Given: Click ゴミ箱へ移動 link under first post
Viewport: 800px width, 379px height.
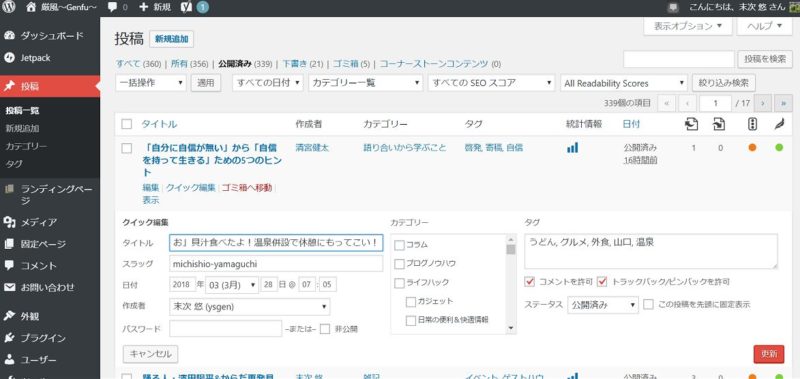Looking at the screenshot, I should click(x=247, y=187).
